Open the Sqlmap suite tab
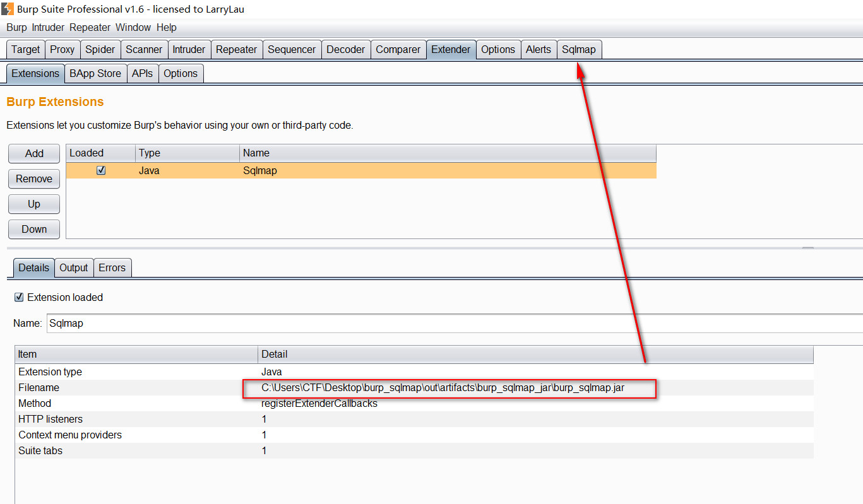The width and height of the screenshot is (863, 504). pos(579,49)
